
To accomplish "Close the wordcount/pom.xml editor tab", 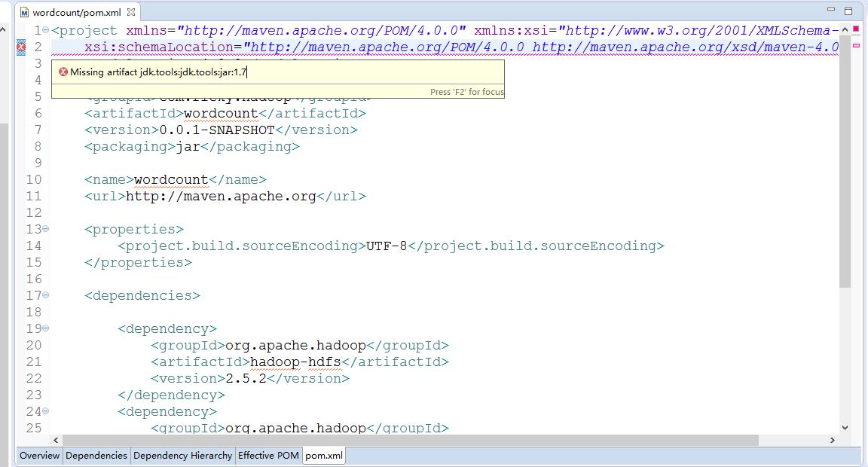I will pyautogui.click(x=130, y=11).
